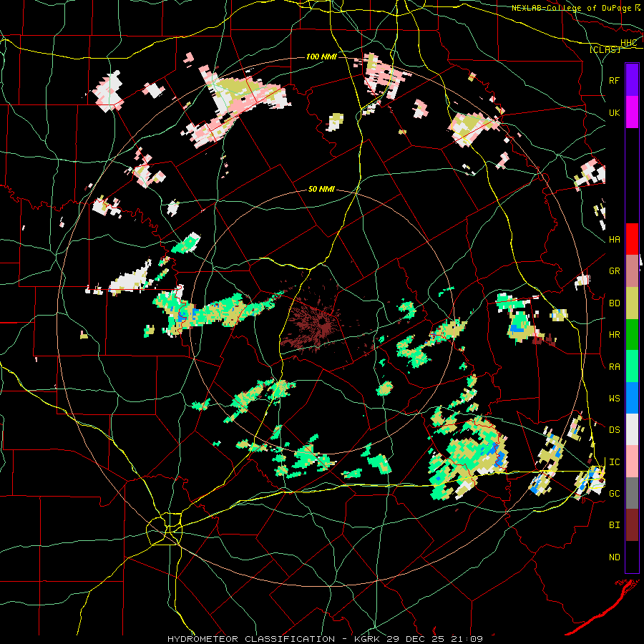Click the BD legend label
644x644 pixels.
coord(614,303)
